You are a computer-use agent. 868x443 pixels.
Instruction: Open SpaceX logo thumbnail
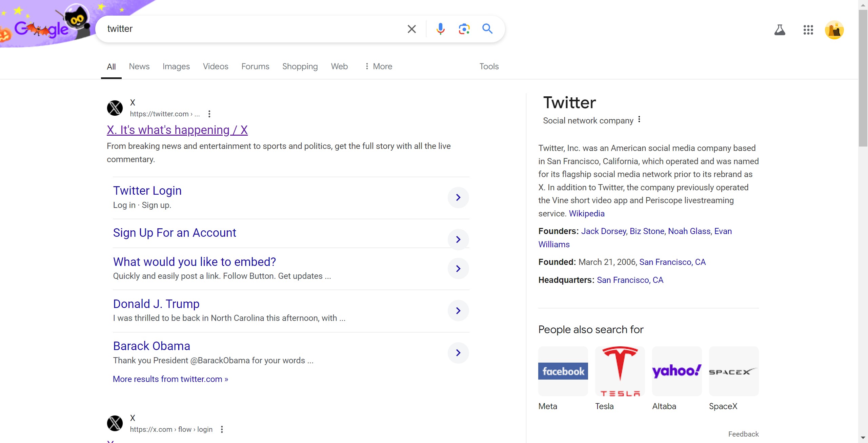tap(734, 371)
